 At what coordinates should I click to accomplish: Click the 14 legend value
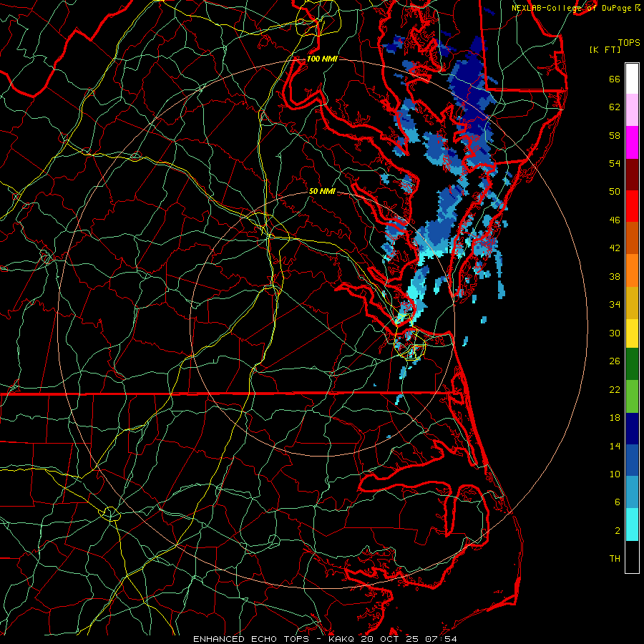click(615, 446)
